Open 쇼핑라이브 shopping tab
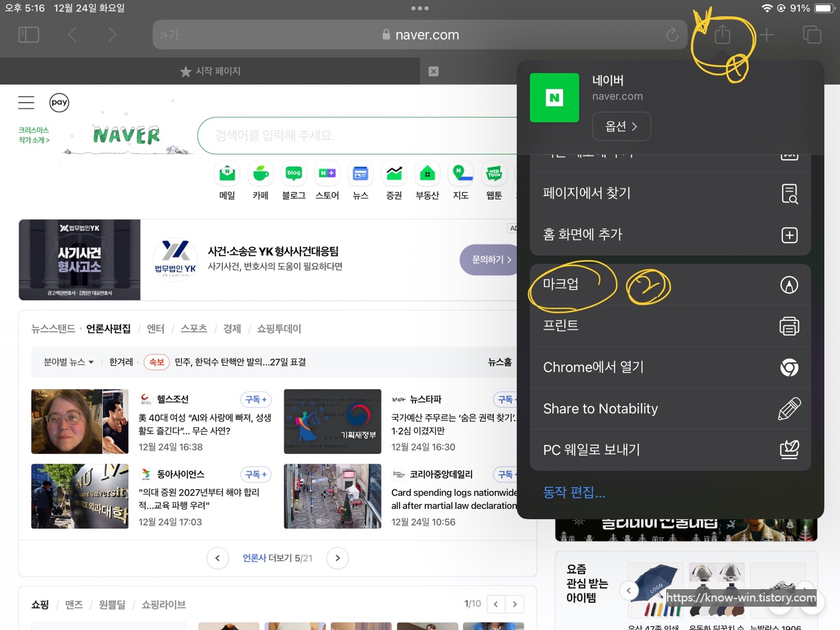840x630 pixels. tap(164, 605)
